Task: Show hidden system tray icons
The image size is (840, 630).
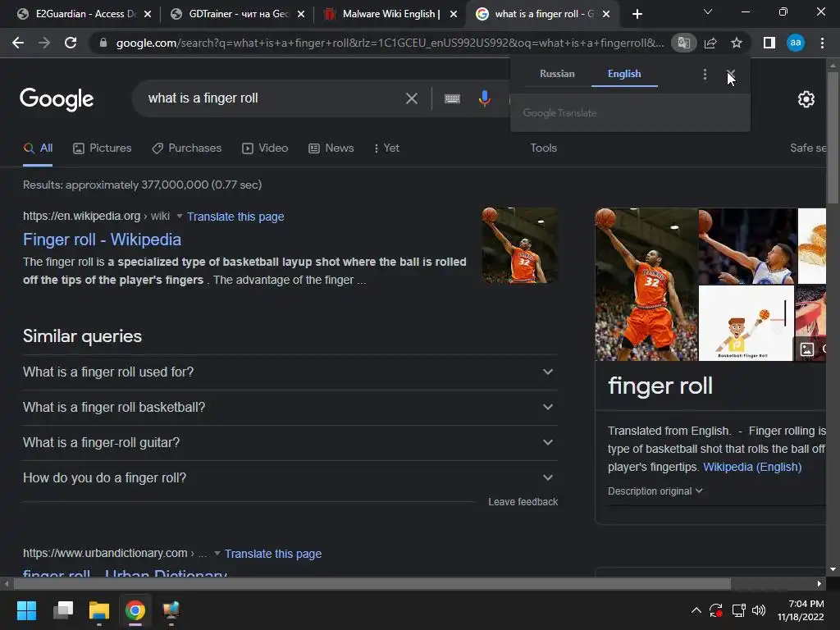Action: point(696,610)
